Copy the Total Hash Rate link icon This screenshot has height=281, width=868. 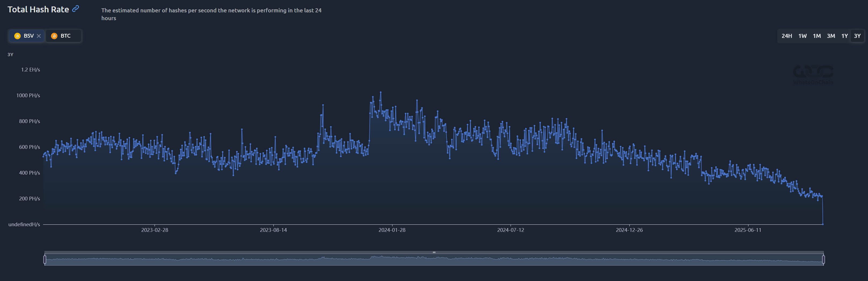[x=76, y=9]
